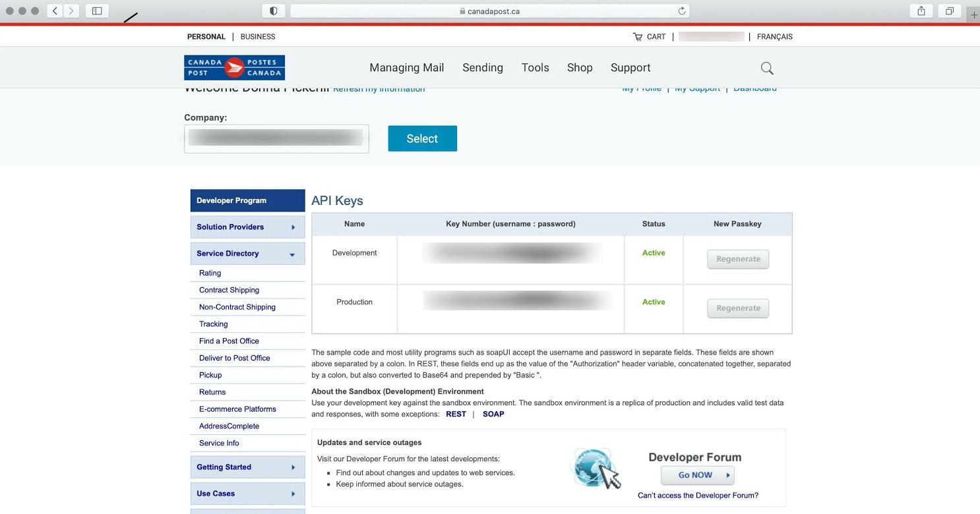
Task: Open Rating service link
Action: (210, 273)
